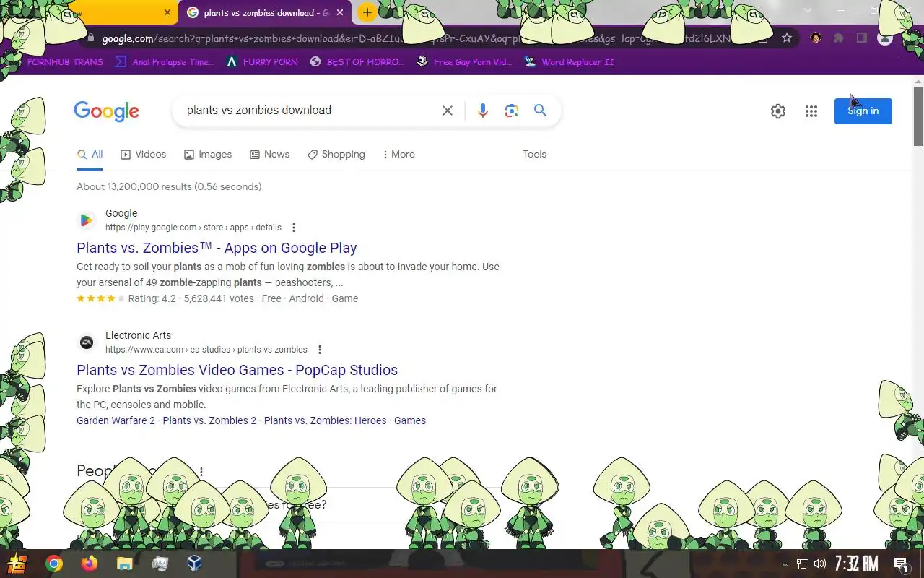The height and width of the screenshot is (578, 924).
Task: Click the www.ea.com URL breadcrumb text
Action: click(x=206, y=350)
